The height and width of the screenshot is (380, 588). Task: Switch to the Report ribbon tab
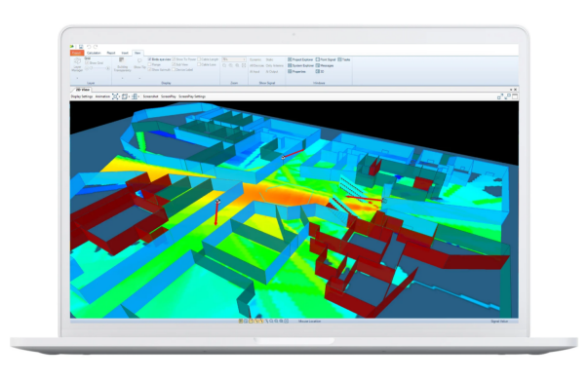111,54
